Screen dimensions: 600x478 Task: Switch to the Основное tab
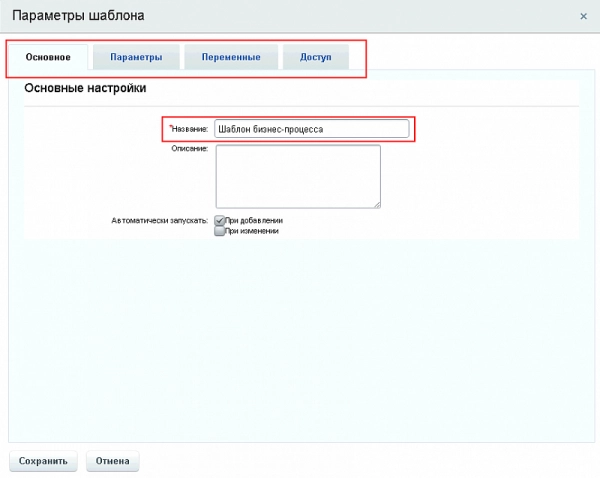48,57
